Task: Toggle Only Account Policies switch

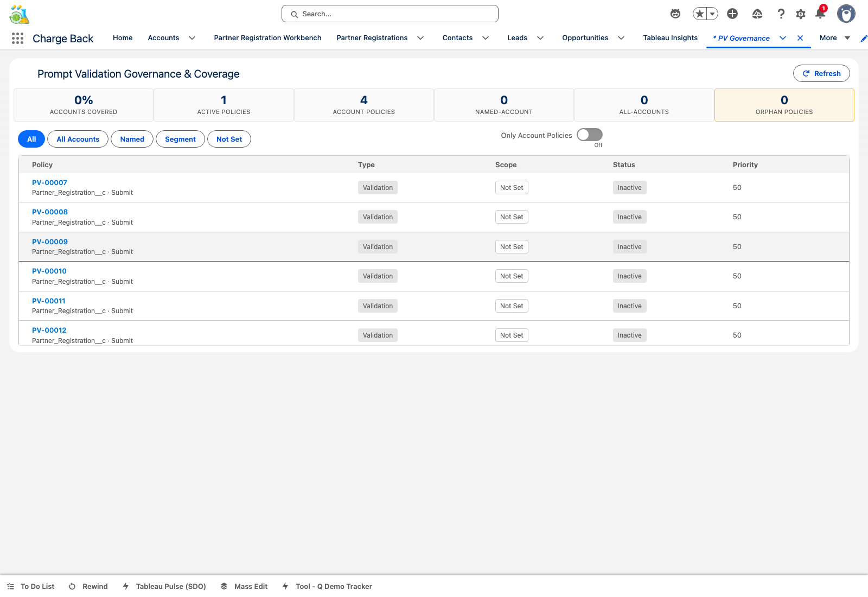Action: pyautogui.click(x=590, y=135)
